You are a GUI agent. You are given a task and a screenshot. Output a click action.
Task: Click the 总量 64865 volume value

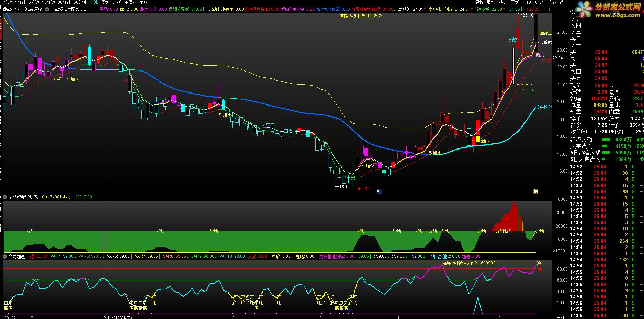click(600, 105)
